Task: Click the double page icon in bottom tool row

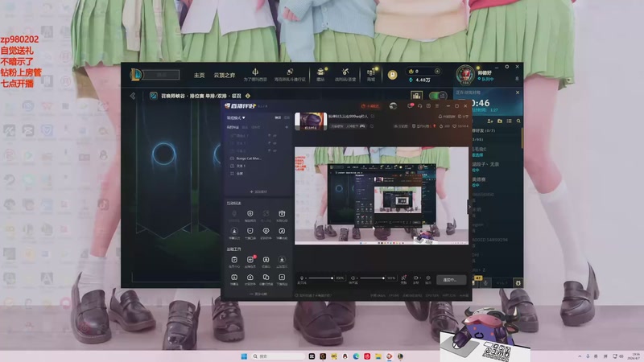Action: [x=266, y=279]
